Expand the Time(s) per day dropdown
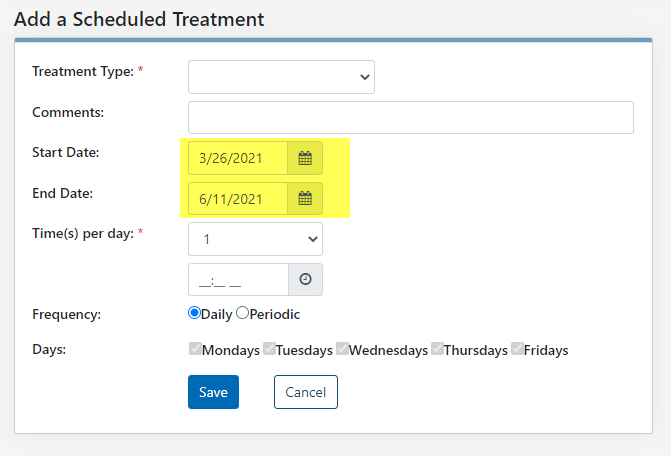Screen dimensions: 671x456 (x=255, y=239)
